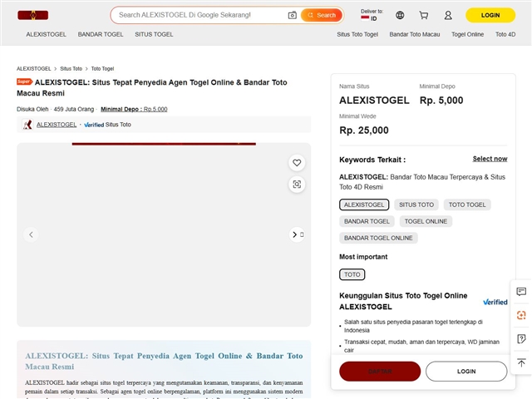
Task: Open the user account icon
Action: 448,15
